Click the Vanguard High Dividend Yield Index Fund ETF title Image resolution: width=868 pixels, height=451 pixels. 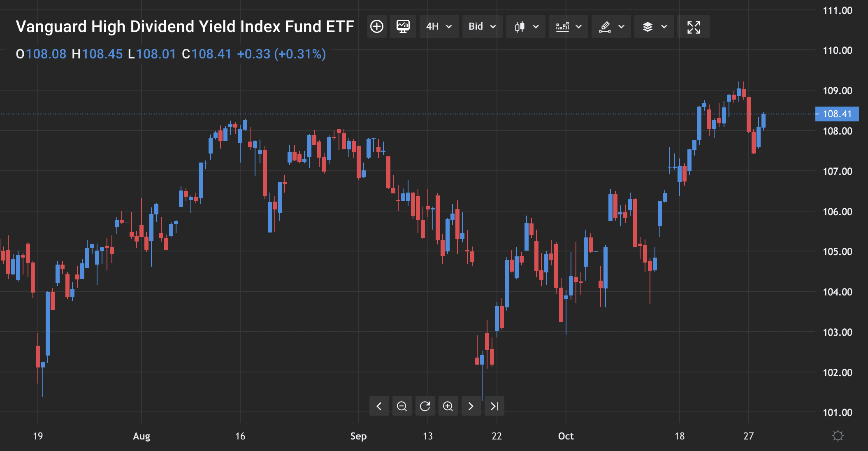coord(185,27)
